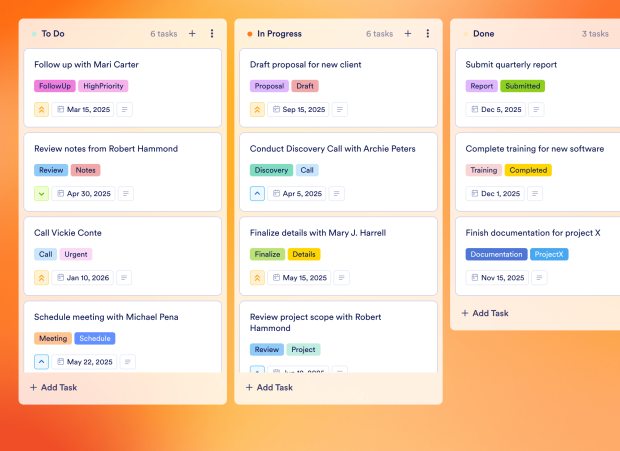Open the Mar 15, 2025 date picker
This screenshot has width=620, height=451.
tap(84, 109)
